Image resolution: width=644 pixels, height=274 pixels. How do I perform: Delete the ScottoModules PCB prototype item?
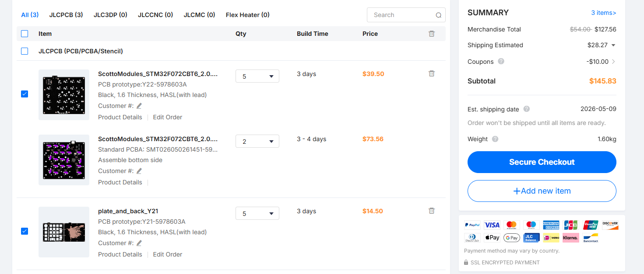click(432, 73)
